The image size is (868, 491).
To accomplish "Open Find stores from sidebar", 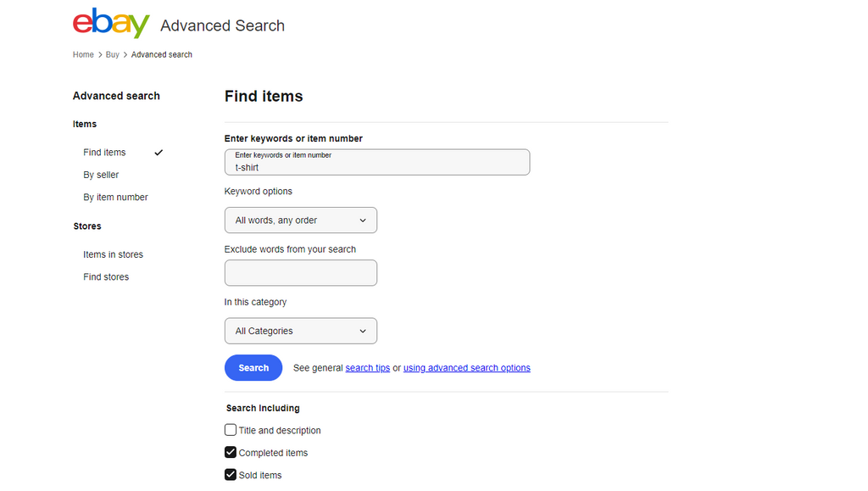I will (106, 276).
